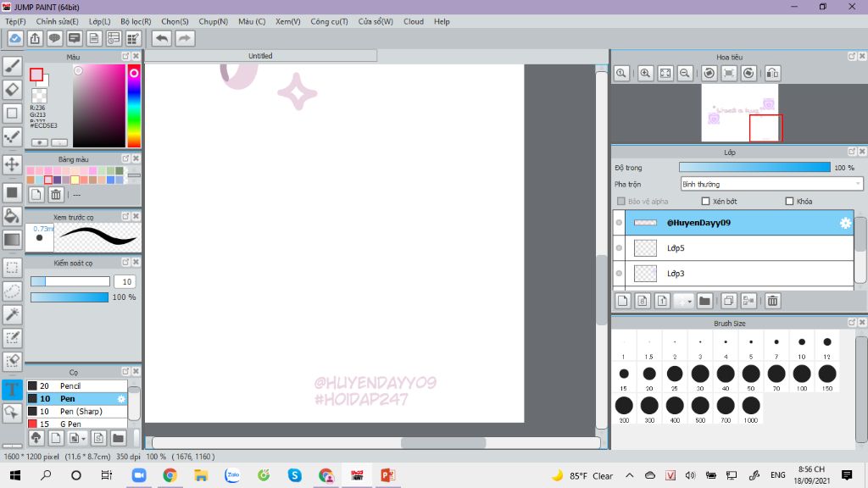Viewport: 868px width, 488px height.
Task: Select the Brush tool in left toolbar
Action: point(12,66)
